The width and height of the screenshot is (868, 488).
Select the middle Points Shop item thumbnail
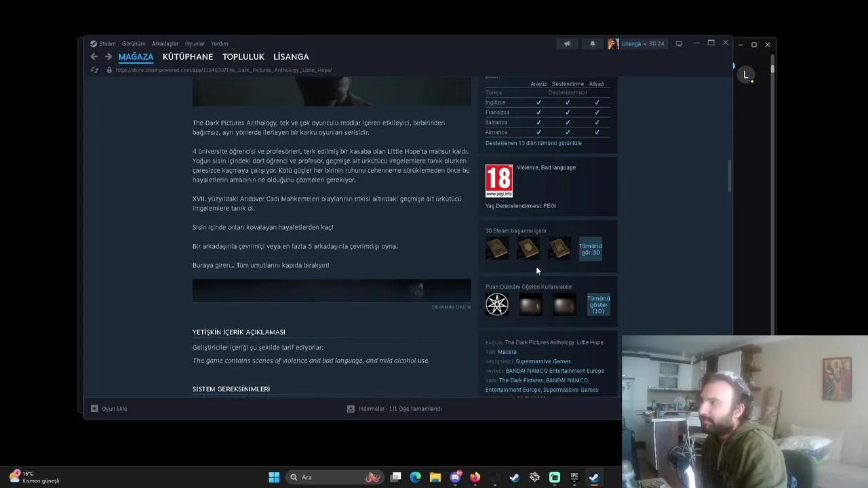pos(531,304)
